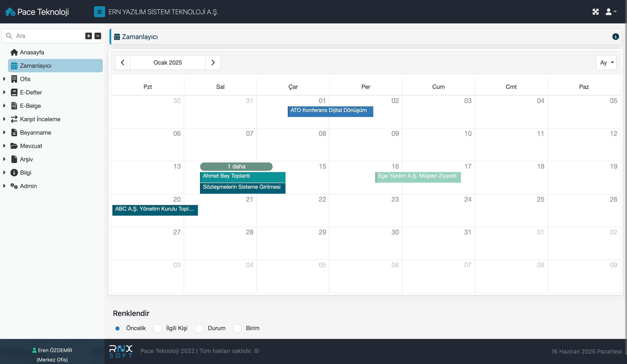Select the İlgili Kişi radio button
627x364 pixels.
[x=158, y=328]
